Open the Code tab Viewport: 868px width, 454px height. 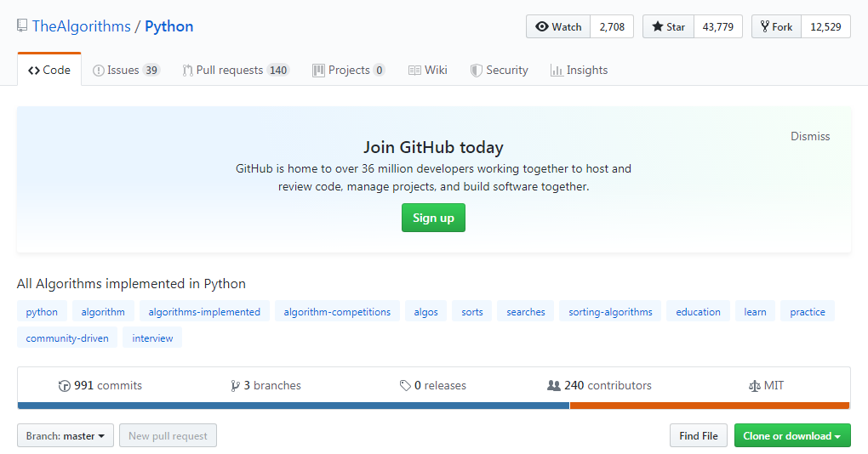point(49,70)
